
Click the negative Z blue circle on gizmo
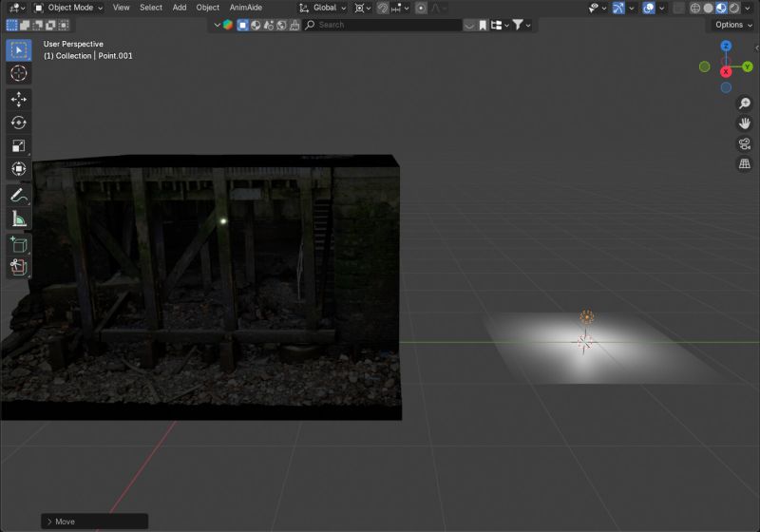[x=726, y=87]
